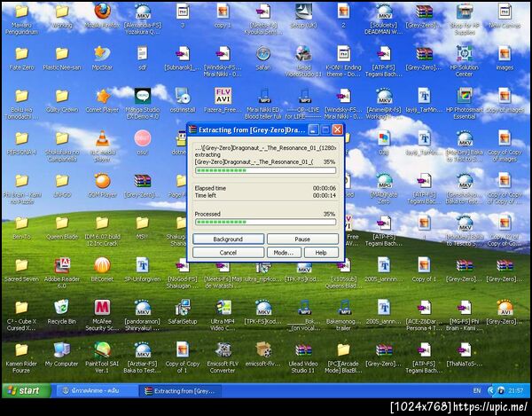Open the Sacred Seven folder
The height and width of the screenshot is (416, 532).
21,265
